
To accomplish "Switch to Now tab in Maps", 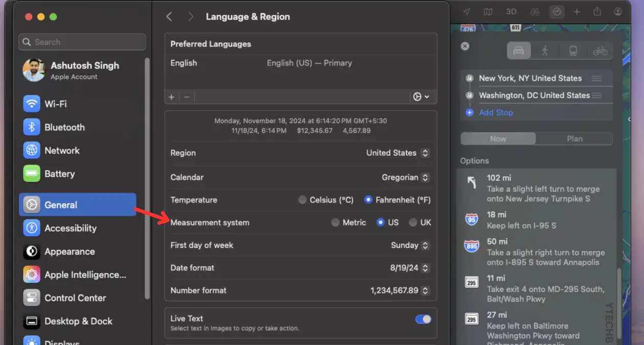I will pos(498,139).
